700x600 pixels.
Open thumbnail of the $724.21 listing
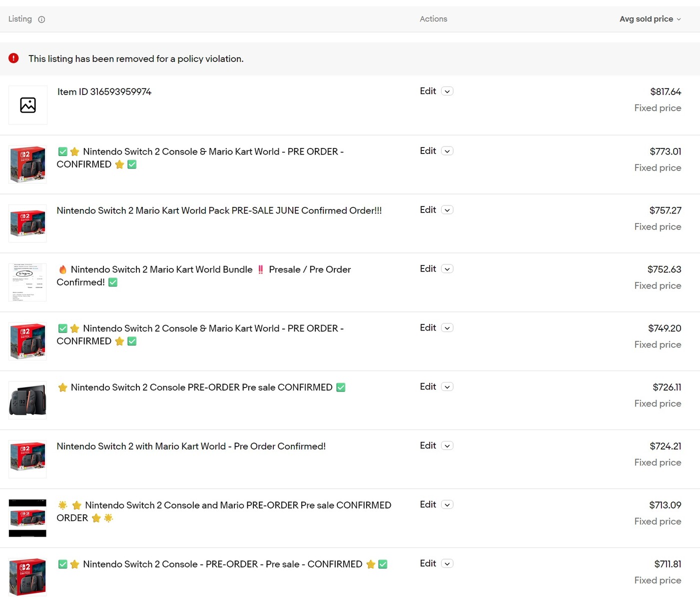click(28, 459)
